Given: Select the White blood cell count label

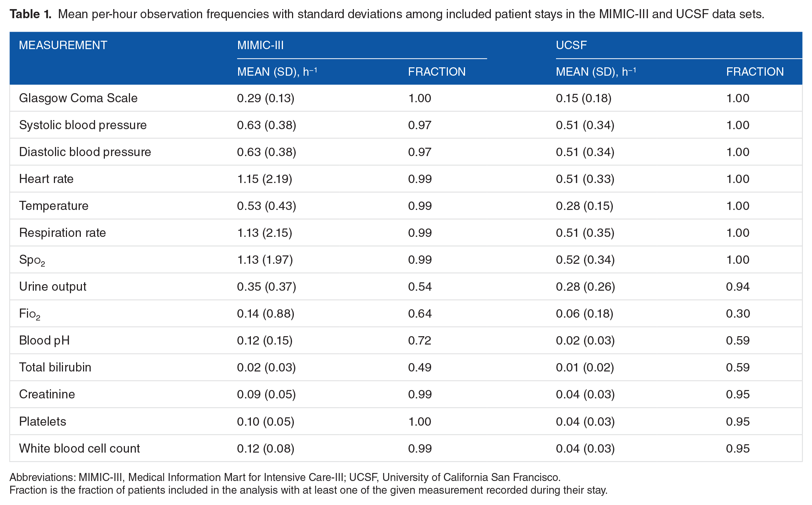Looking at the screenshot, I should [x=79, y=448].
